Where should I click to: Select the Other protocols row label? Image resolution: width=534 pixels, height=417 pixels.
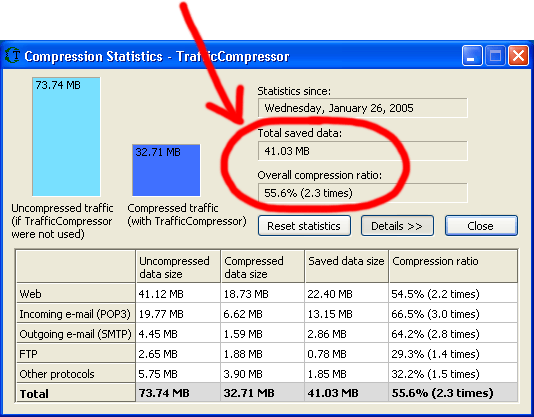(x=76, y=374)
